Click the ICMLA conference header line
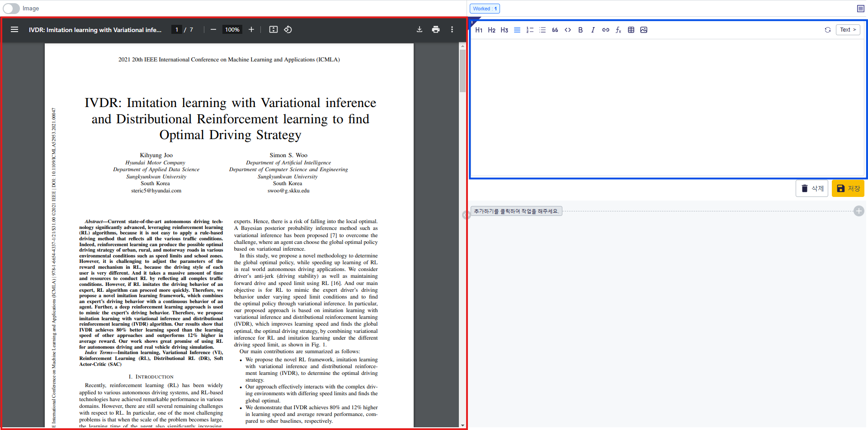The image size is (868, 430). click(229, 60)
